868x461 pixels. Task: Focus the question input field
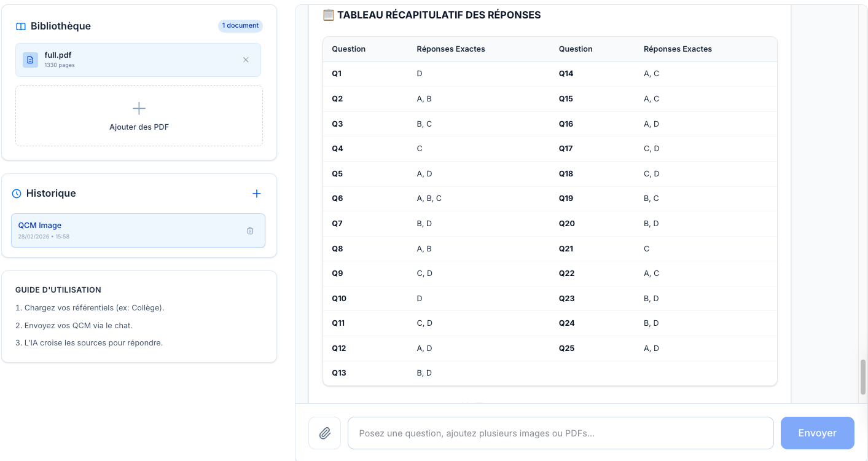(x=560, y=433)
